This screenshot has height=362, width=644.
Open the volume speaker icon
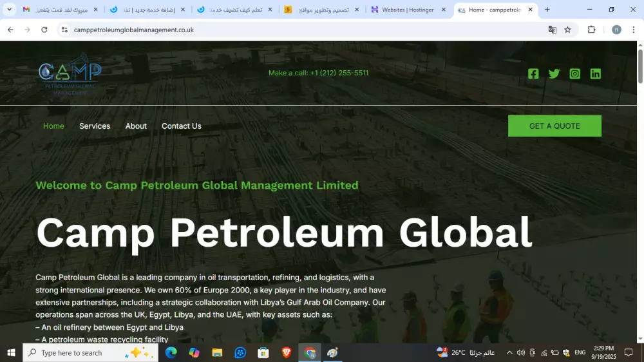[x=521, y=352]
